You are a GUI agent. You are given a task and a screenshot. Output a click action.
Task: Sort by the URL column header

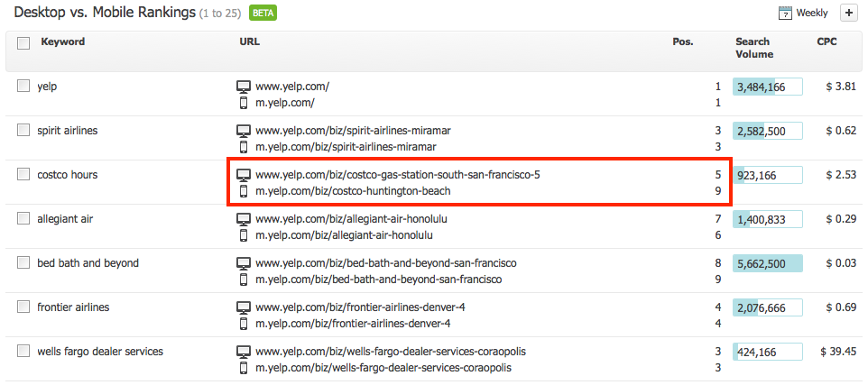(249, 42)
